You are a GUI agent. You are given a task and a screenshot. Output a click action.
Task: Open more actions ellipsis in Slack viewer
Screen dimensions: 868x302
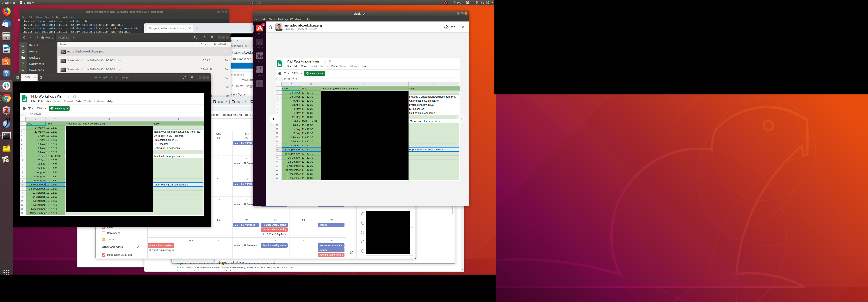pyautogui.click(x=453, y=27)
